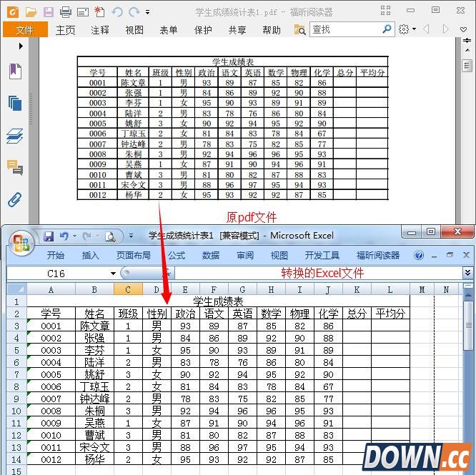Select Excel column header C
This screenshot has height=475, width=476.
pyautogui.click(x=128, y=289)
